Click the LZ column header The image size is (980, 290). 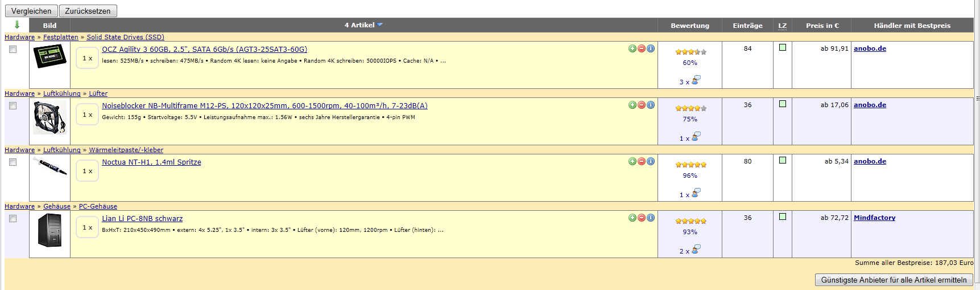coord(783,26)
